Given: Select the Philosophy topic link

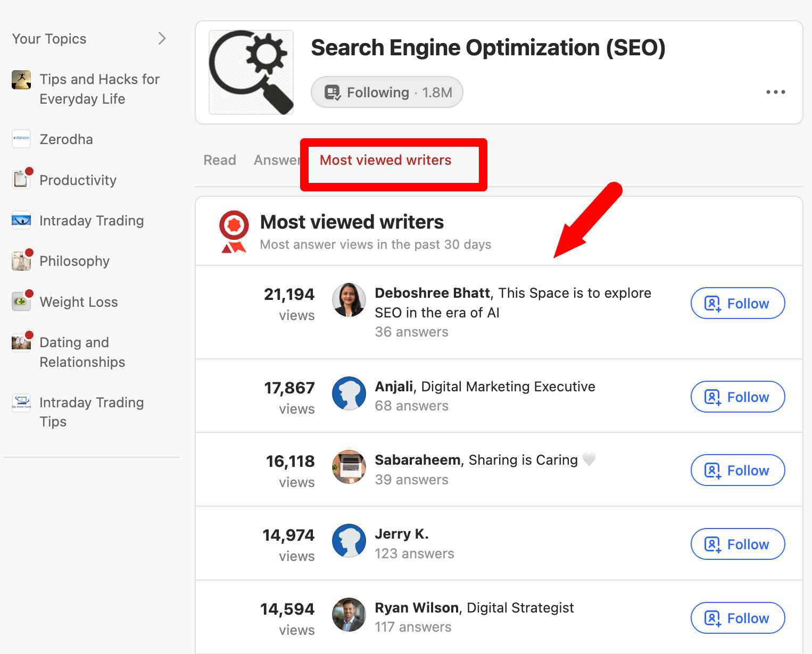Looking at the screenshot, I should (74, 261).
